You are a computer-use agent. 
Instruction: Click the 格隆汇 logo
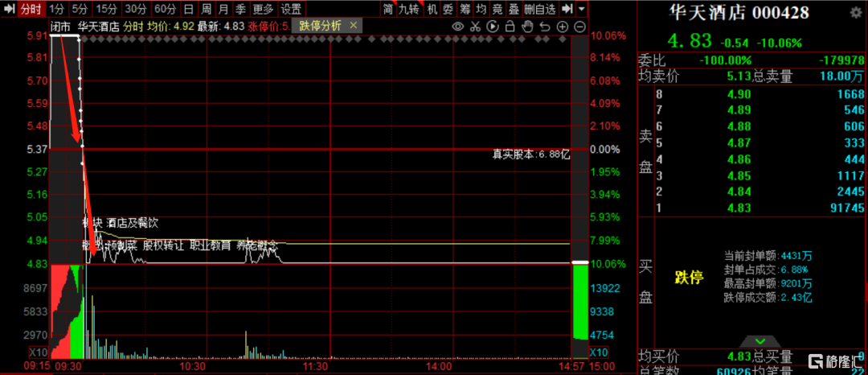pos(835,361)
